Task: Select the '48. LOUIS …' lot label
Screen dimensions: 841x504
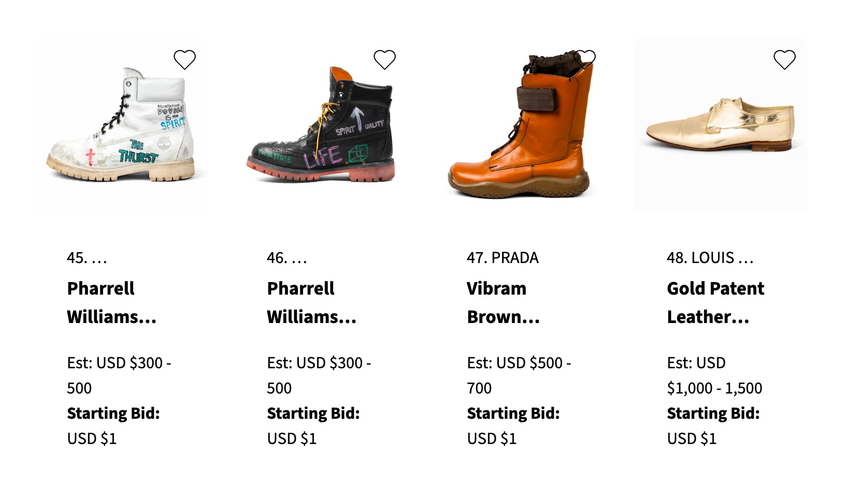Action: (x=709, y=258)
